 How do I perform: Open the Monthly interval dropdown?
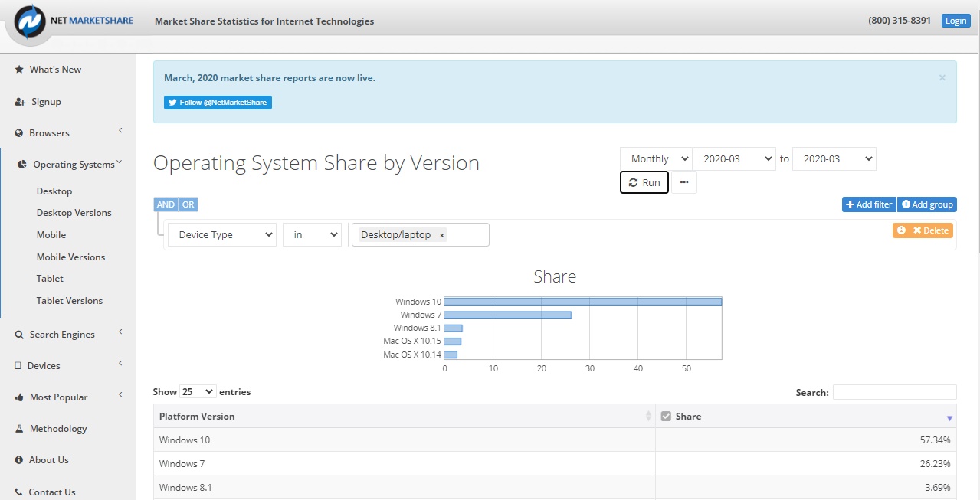656,159
